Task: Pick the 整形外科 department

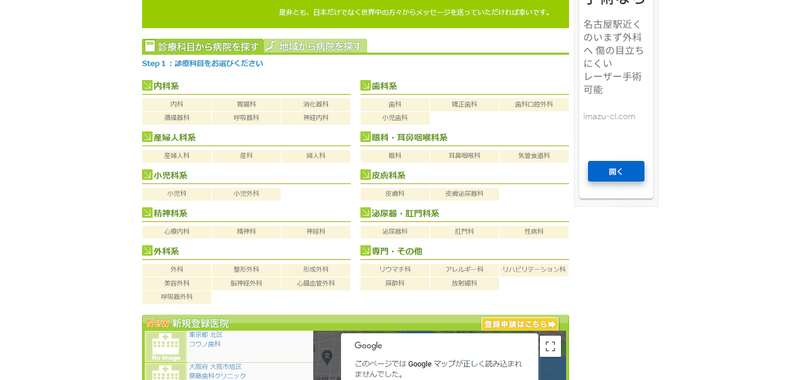Action: coord(246,270)
